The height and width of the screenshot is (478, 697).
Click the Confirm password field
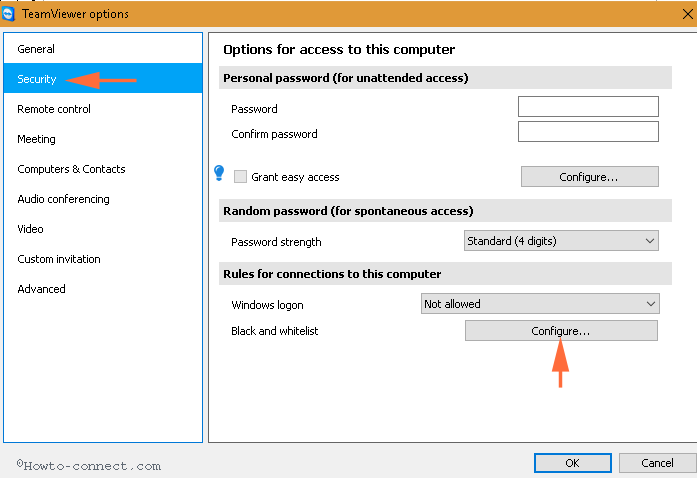point(588,132)
